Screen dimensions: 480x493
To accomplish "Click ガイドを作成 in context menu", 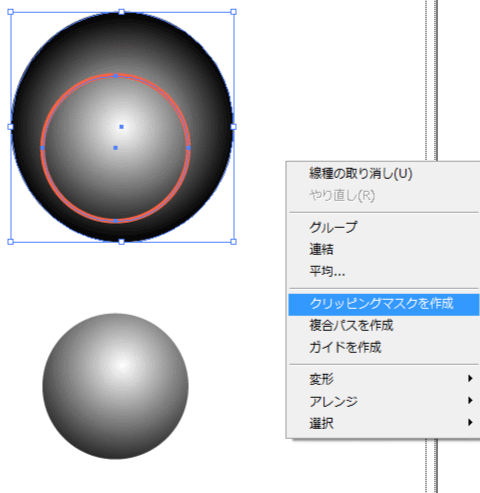I will pyautogui.click(x=383, y=348).
